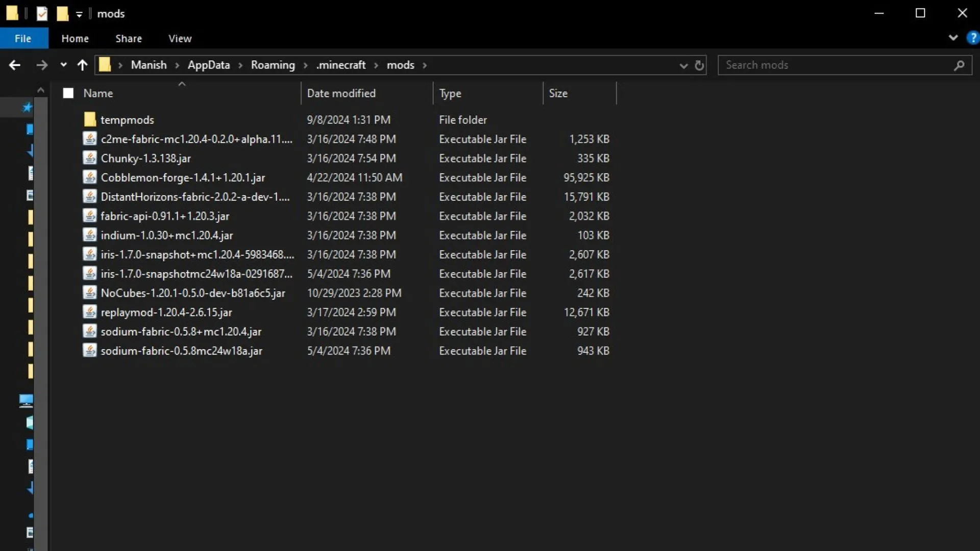The height and width of the screenshot is (551, 980).
Task: Select the iris mc24w18a jar icon
Action: [x=90, y=273]
